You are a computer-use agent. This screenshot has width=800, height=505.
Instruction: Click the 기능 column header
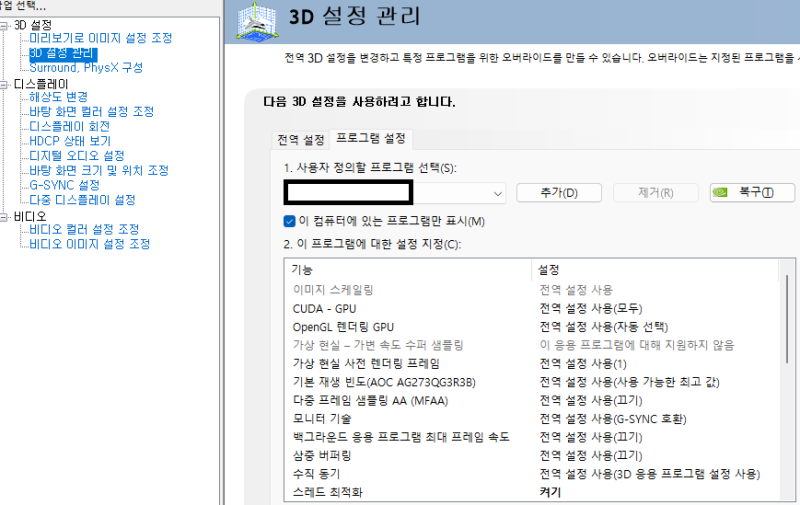(408, 269)
